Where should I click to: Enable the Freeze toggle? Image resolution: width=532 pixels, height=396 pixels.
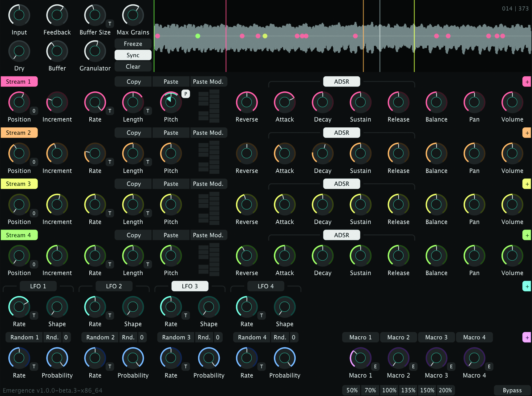pyautogui.click(x=133, y=44)
